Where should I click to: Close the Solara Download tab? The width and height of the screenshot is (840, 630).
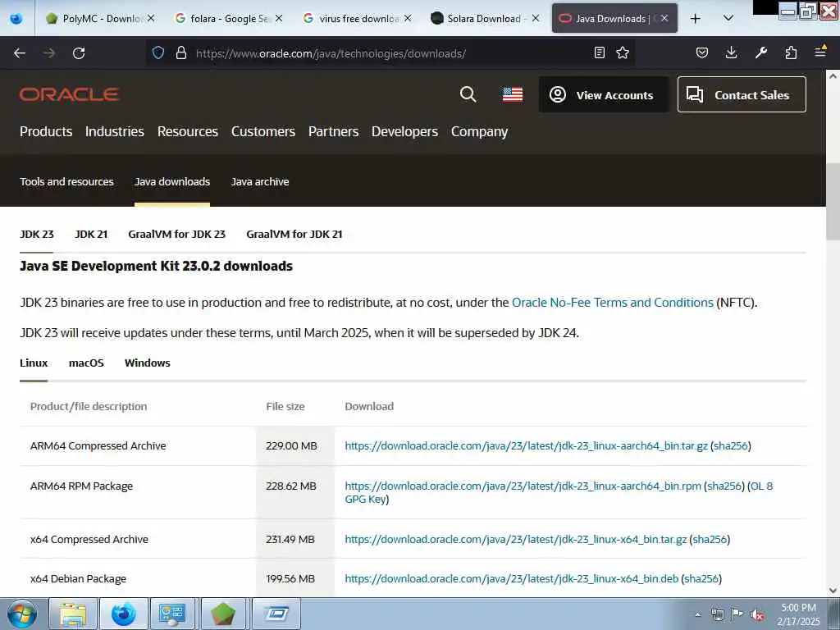[536, 18]
